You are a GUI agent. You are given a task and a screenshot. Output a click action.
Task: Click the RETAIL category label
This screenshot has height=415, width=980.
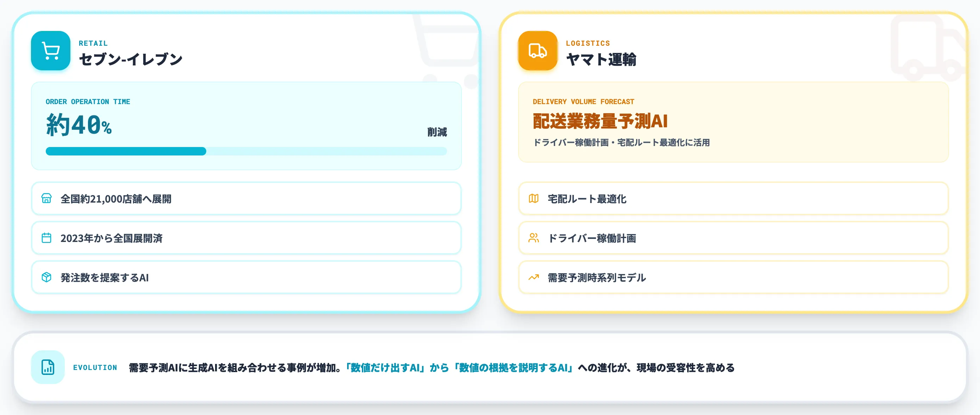[93, 43]
